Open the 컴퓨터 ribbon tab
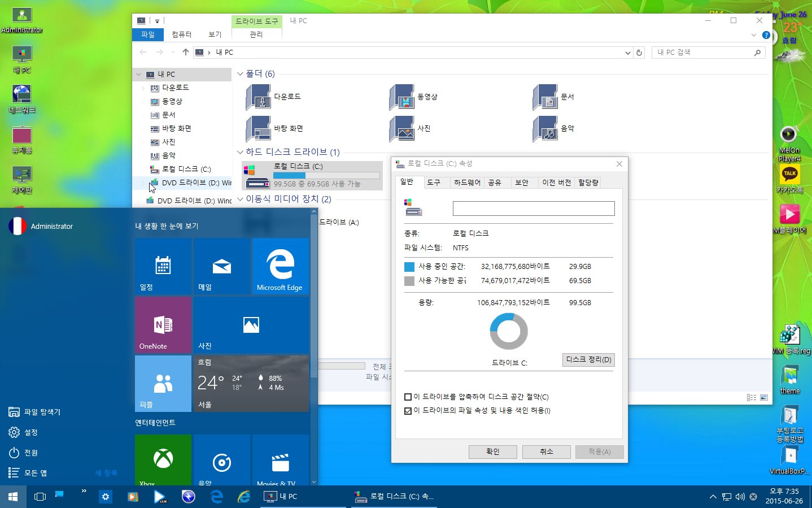812x508 pixels. (182, 34)
